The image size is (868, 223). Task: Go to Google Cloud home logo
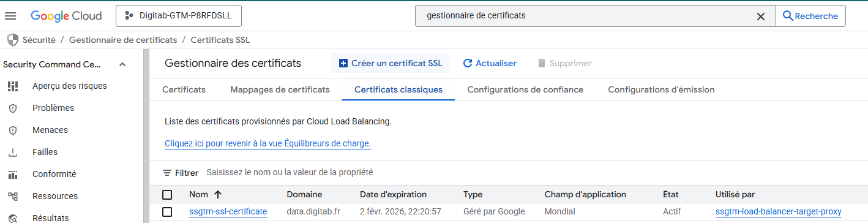click(66, 16)
